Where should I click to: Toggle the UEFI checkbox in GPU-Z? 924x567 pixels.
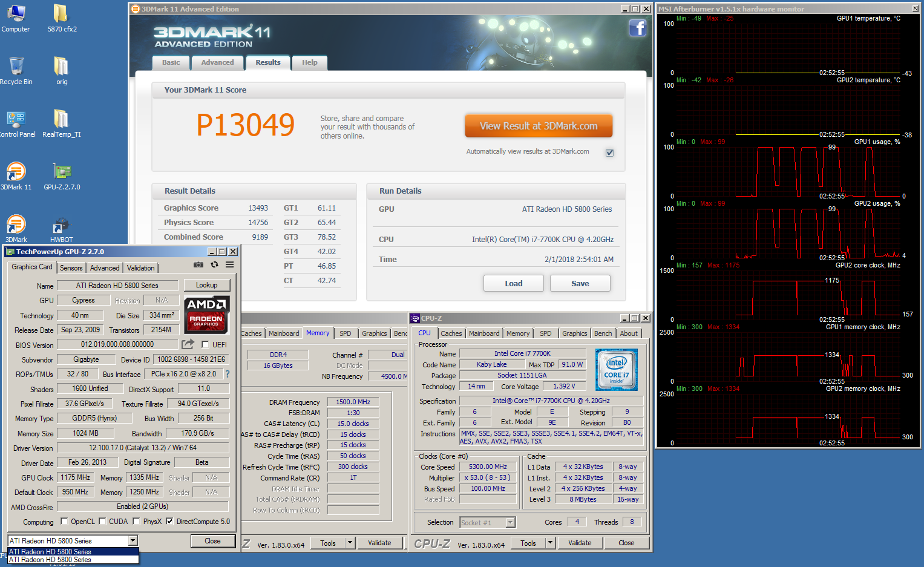pos(206,345)
